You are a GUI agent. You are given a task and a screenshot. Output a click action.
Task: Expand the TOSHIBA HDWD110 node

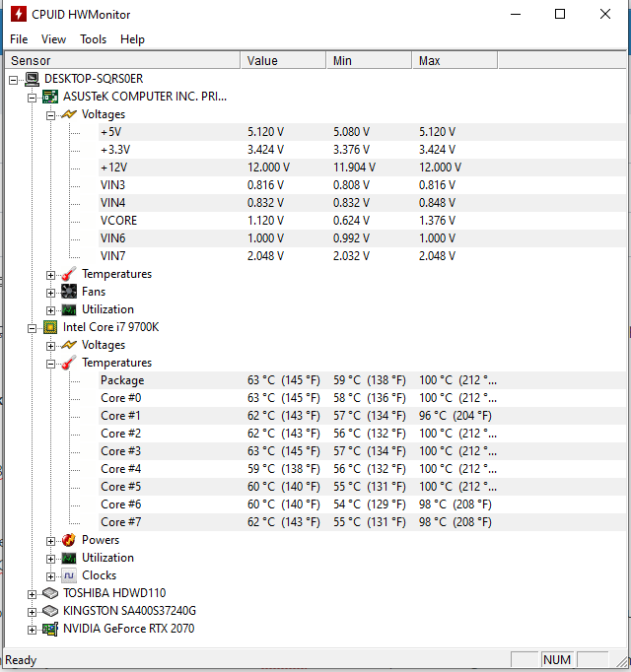[x=32, y=594]
